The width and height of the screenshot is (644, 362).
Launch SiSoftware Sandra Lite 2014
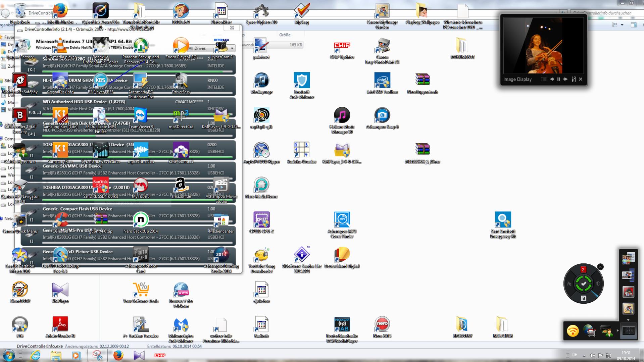click(x=302, y=260)
